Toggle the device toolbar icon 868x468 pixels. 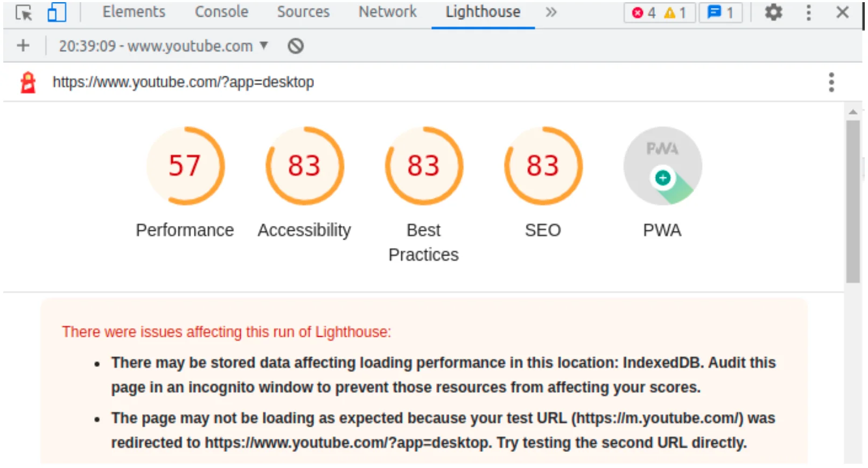pyautogui.click(x=57, y=12)
